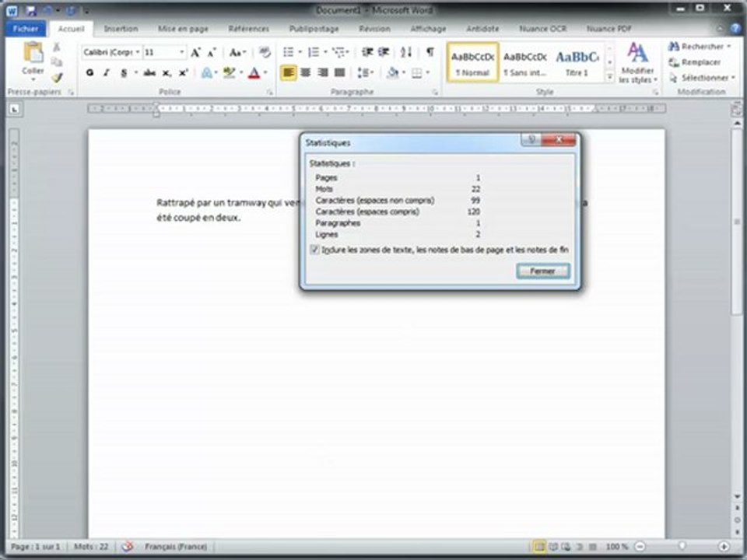Click the Fermer button in Statistiques

[x=542, y=271]
